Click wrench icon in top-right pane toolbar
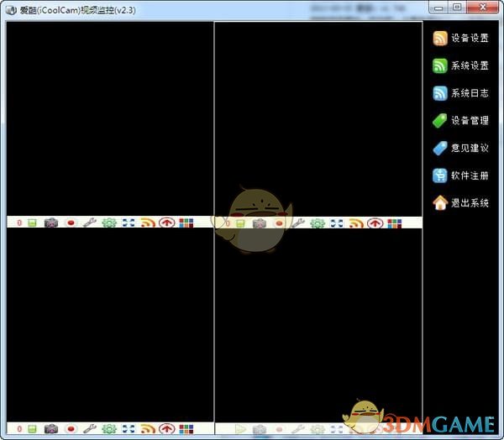 298,223
